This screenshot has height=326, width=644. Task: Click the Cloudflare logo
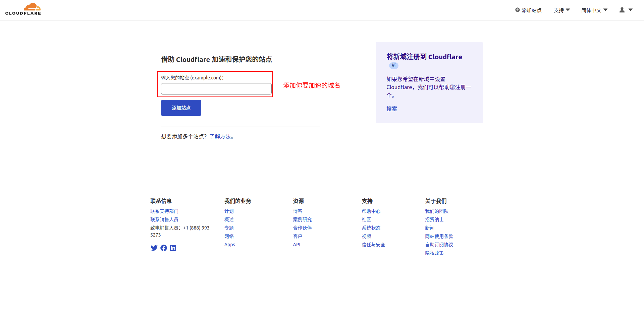tap(23, 9)
